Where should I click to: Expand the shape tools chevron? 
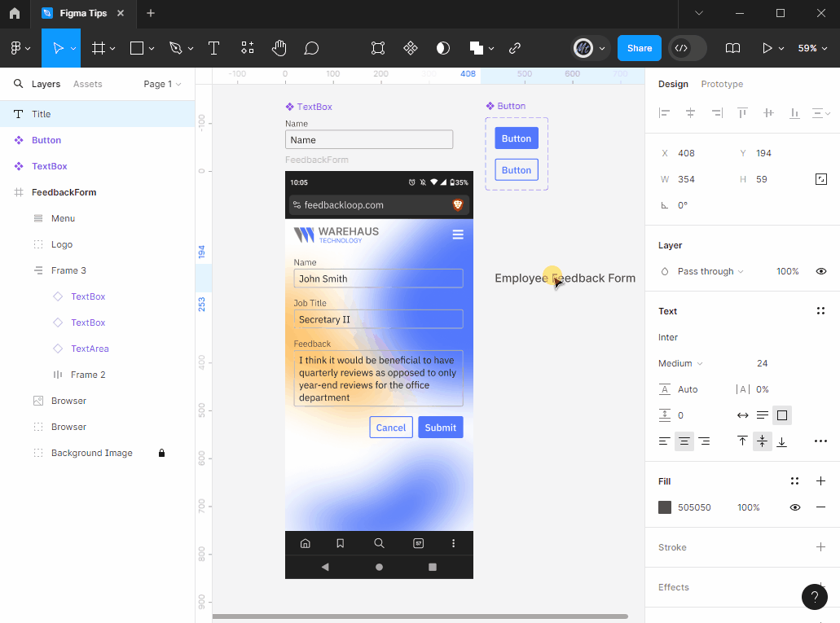pos(152,49)
